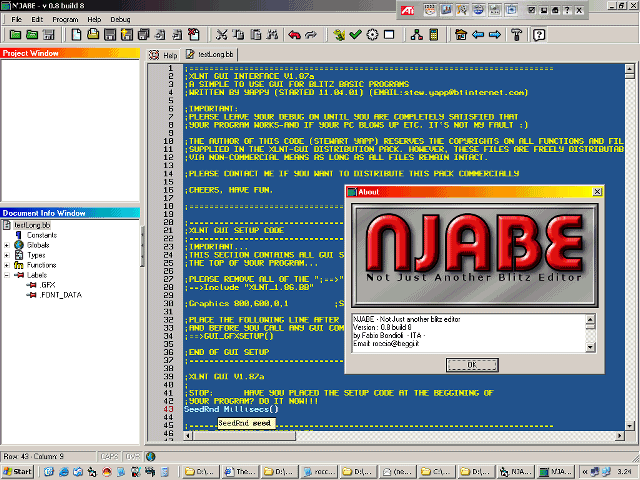The height and width of the screenshot is (480, 640).
Task: Click the save-as floppy icon with star
Action: 127,35
